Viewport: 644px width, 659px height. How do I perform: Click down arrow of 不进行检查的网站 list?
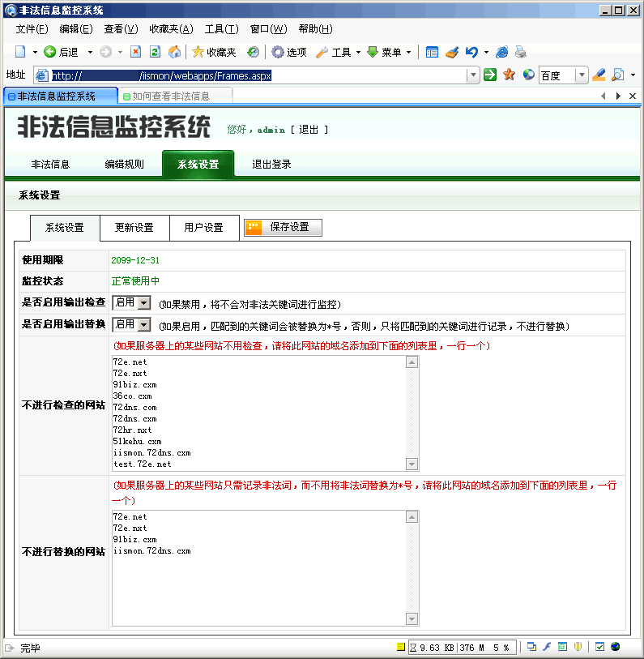pos(412,464)
